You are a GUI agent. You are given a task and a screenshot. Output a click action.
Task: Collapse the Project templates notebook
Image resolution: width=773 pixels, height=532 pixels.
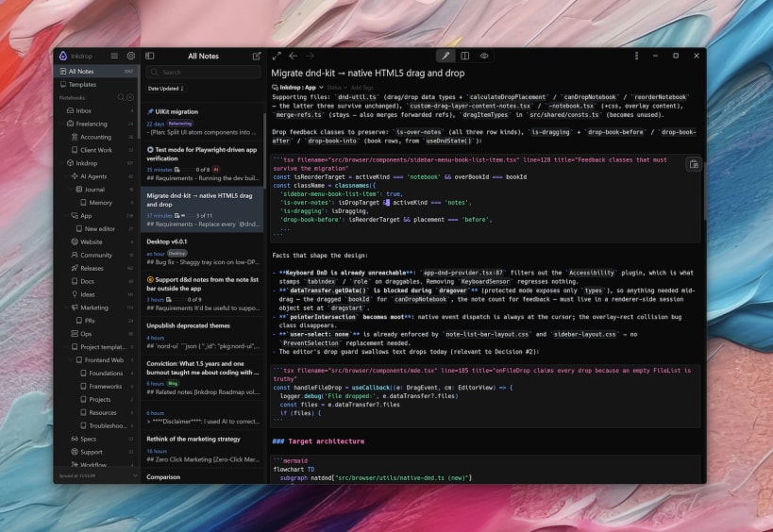point(67,347)
